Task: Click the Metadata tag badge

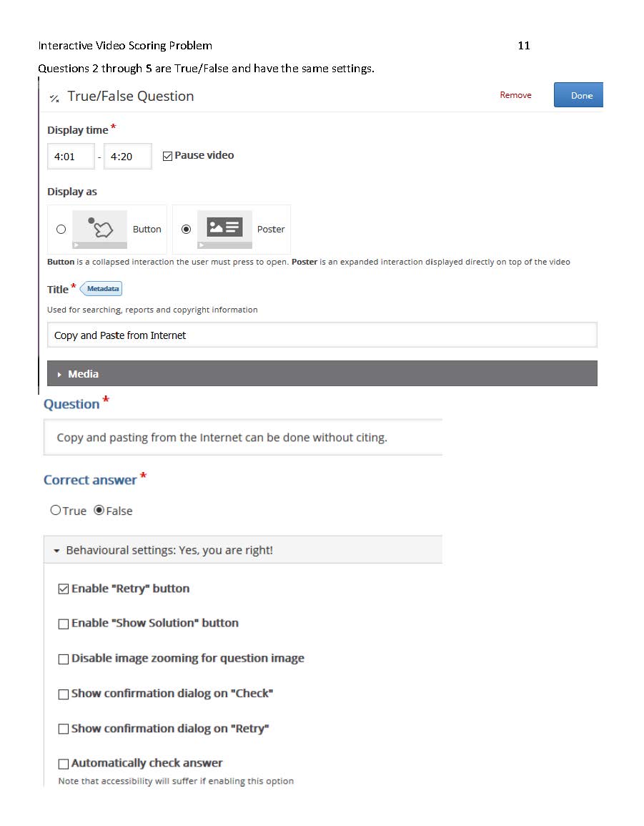Action: tap(101, 289)
